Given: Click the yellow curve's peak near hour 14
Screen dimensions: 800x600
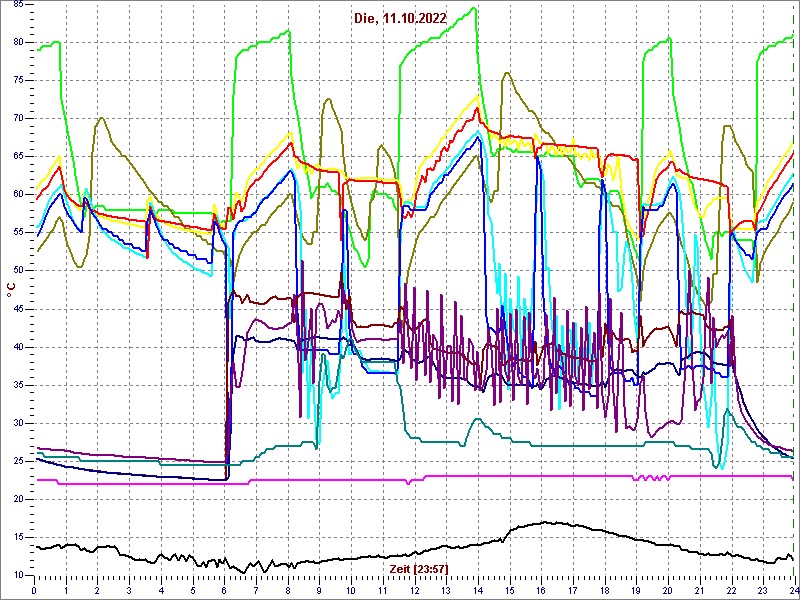Looking at the screenshot, I should [477, 97].
